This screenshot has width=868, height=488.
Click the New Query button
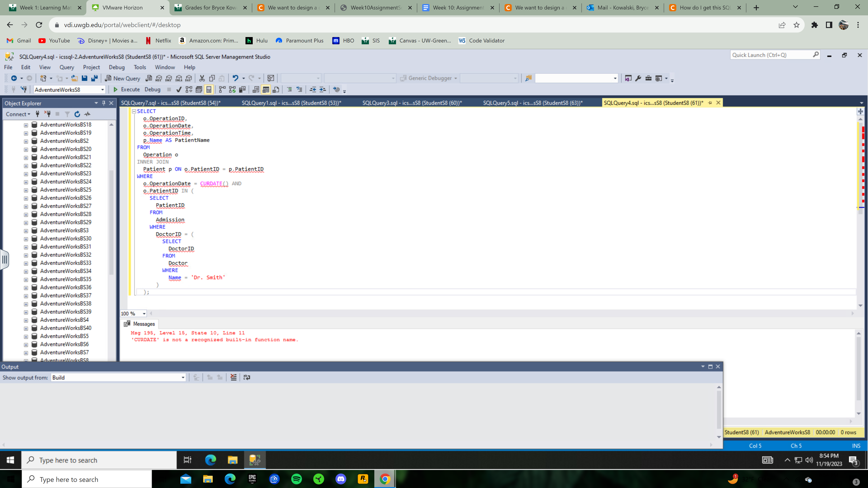(123, 78)
